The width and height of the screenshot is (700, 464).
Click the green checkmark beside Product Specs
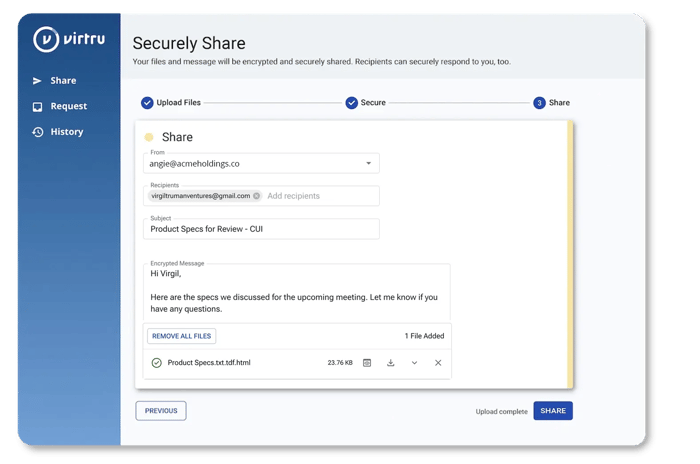156,363
